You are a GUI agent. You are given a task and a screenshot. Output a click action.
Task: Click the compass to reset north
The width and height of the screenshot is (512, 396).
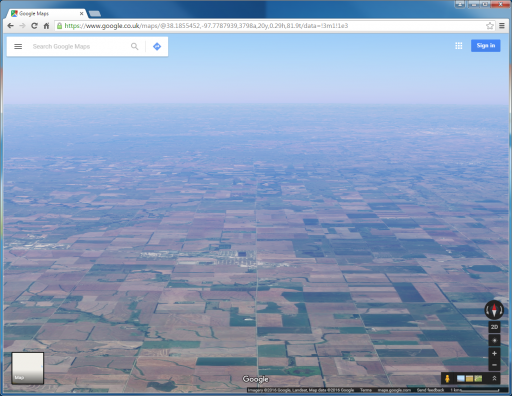coord(494,310)
